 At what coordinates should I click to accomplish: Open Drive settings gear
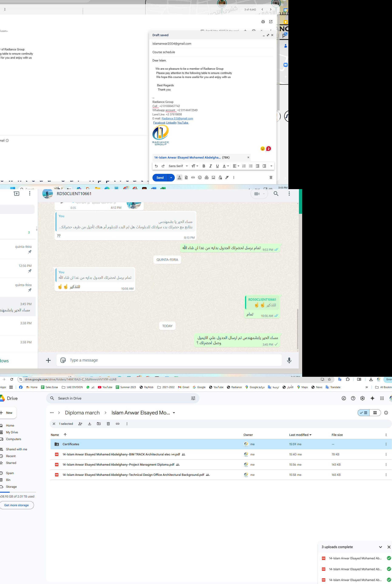tap(362, 398)
